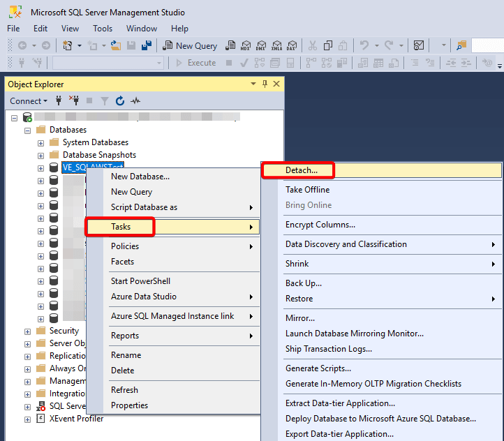504x441 pixels.
Task: Open DMX query icon in toolbar
Action: point(261,45)
